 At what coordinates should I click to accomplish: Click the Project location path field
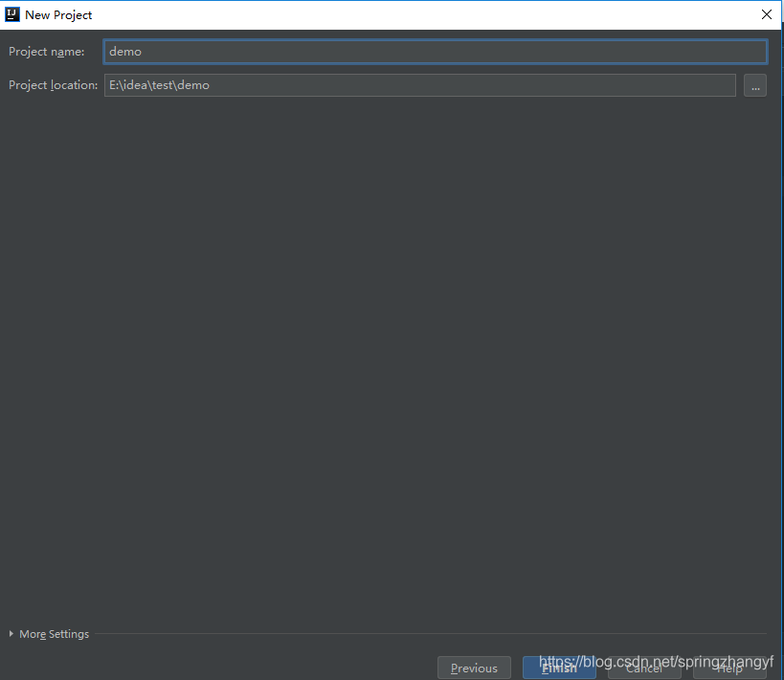pos(420,85)
